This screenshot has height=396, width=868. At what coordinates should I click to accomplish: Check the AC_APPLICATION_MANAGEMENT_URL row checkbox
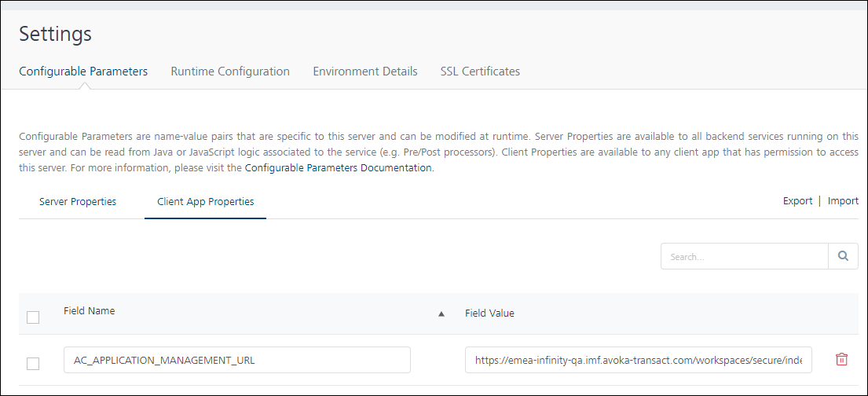[33, 364]
